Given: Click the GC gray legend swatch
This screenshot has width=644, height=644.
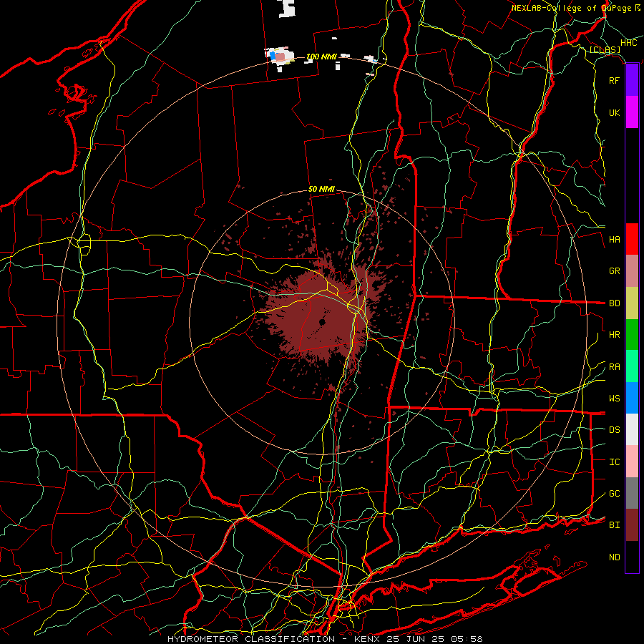Looking at the screenshot, I should pyautogui.click(x=632, y=493).
